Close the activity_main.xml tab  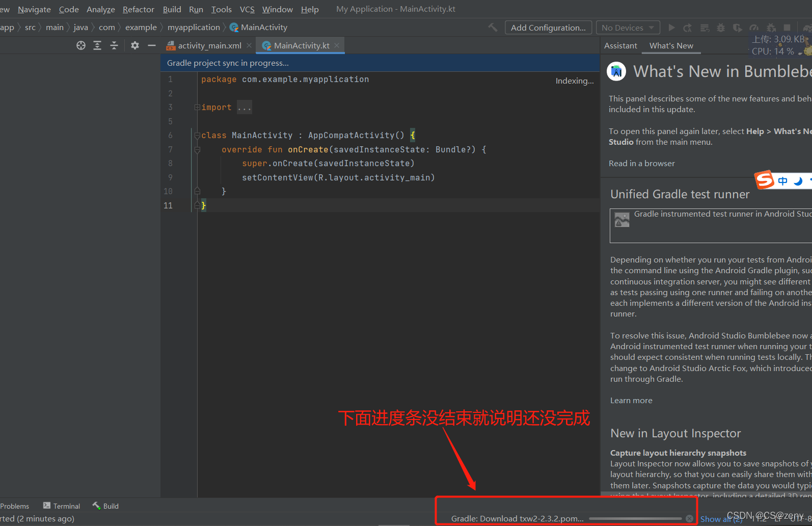pyautogui.click(x=249, y=45)
